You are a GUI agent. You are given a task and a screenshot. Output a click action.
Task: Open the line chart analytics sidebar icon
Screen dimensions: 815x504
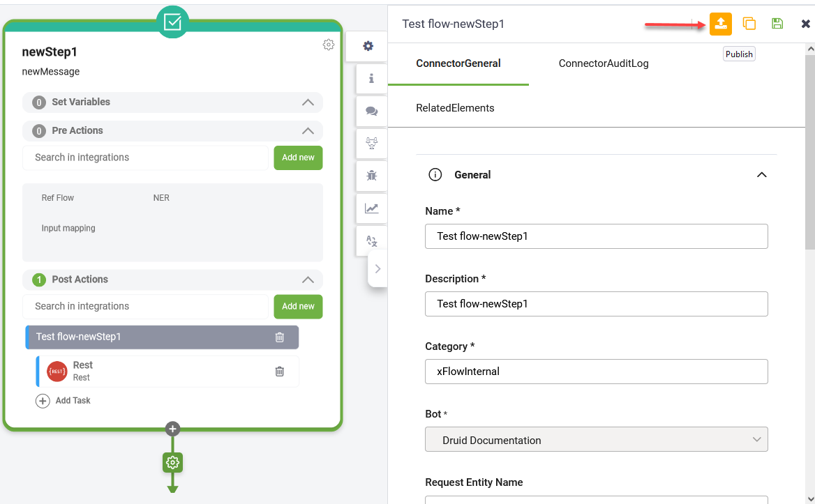[371, 208]
